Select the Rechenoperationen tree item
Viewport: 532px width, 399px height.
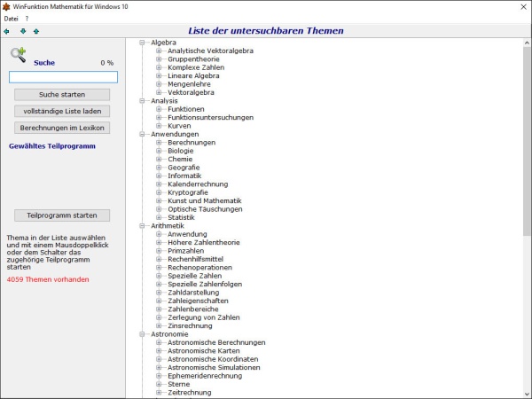click(199, 268)
